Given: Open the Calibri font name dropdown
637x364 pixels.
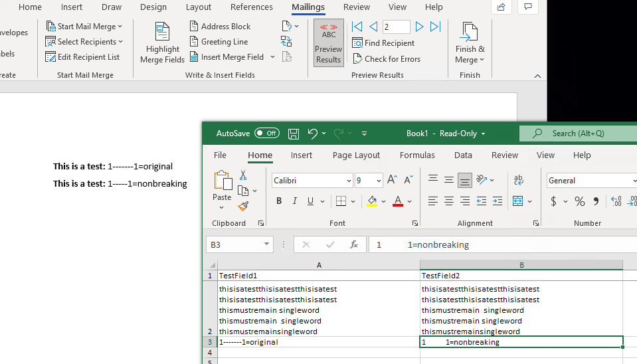Looking at the screenshot, I should [x=349, y=181].
